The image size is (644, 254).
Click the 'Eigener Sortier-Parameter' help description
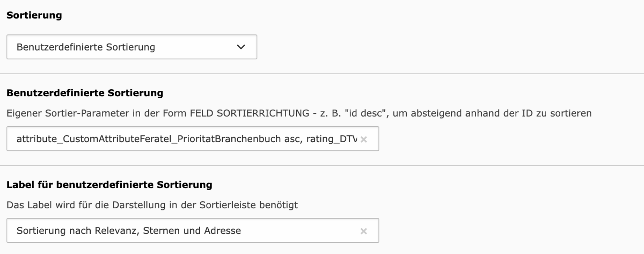pos(299,113)
